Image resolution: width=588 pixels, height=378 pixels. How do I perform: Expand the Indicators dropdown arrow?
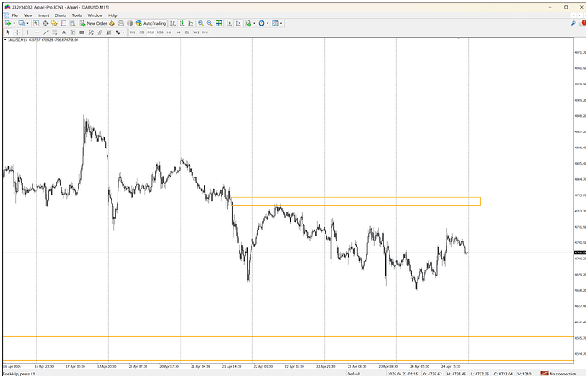[x=254, y=23]
